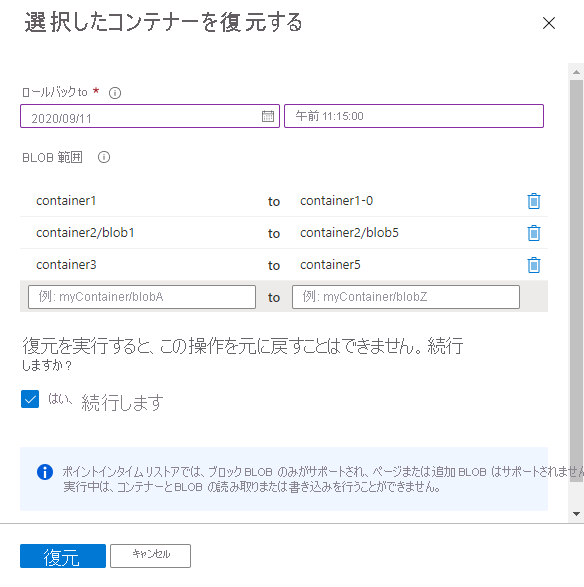Image resolution: width=584 pixels, height=587 pixels.
Task: Click the vertical scrollbar thumb
Action: pyautogui.click(x=576, y=281)
